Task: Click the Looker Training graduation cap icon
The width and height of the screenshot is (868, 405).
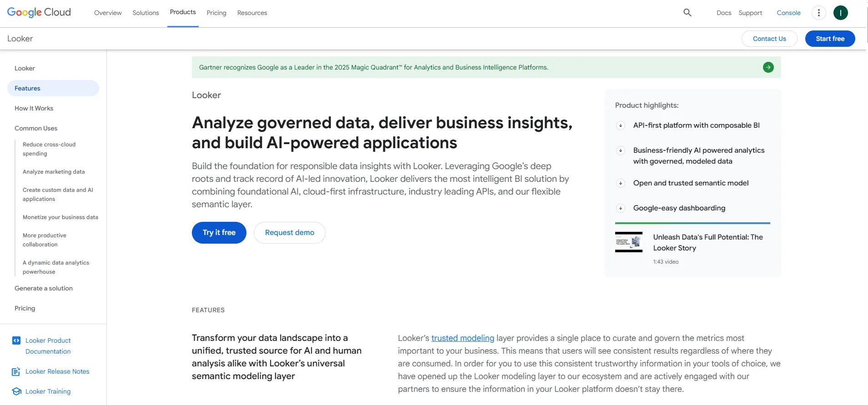Action: (x=16, y=391)
